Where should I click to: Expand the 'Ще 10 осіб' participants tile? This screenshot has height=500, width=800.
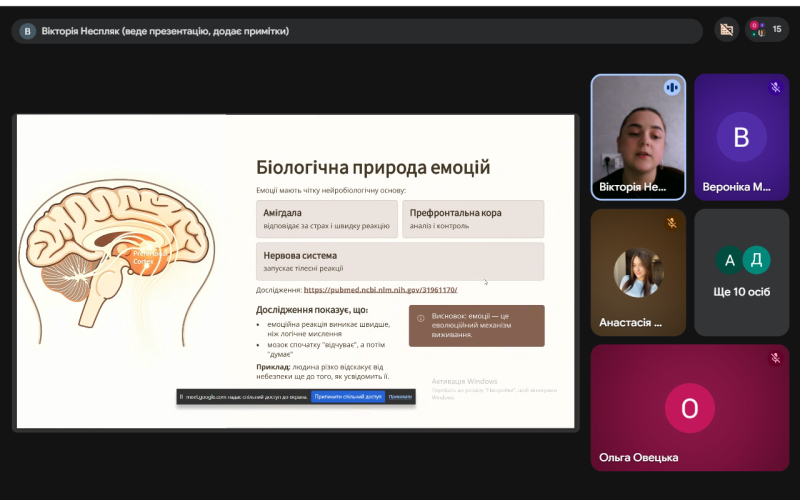point(741,272)
